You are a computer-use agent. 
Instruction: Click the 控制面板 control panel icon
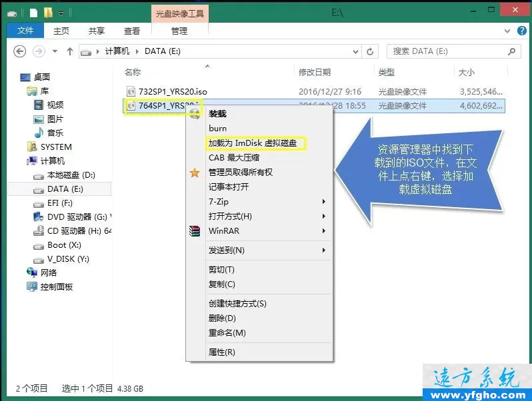point(32,287)
